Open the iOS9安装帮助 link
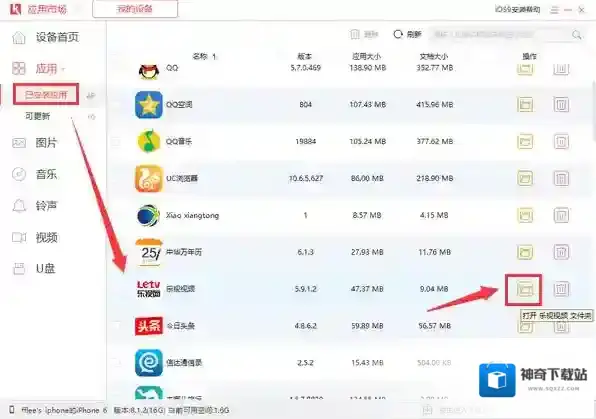Screen dimensions: 596x419 518,10
